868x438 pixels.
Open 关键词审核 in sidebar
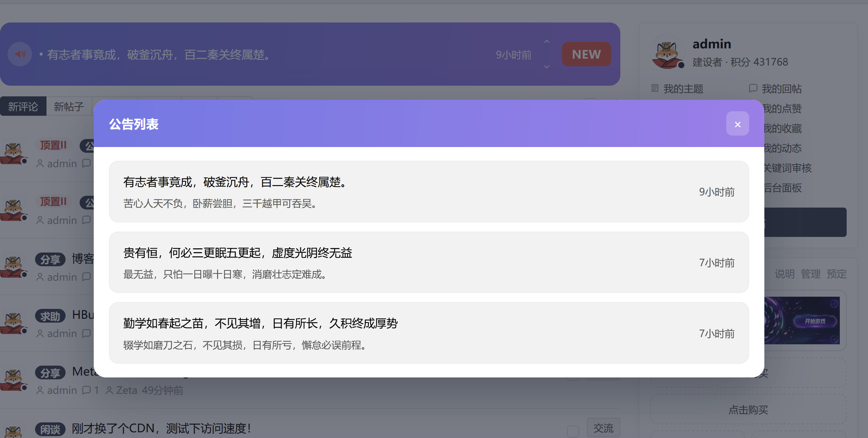click(x=787, y=168)
